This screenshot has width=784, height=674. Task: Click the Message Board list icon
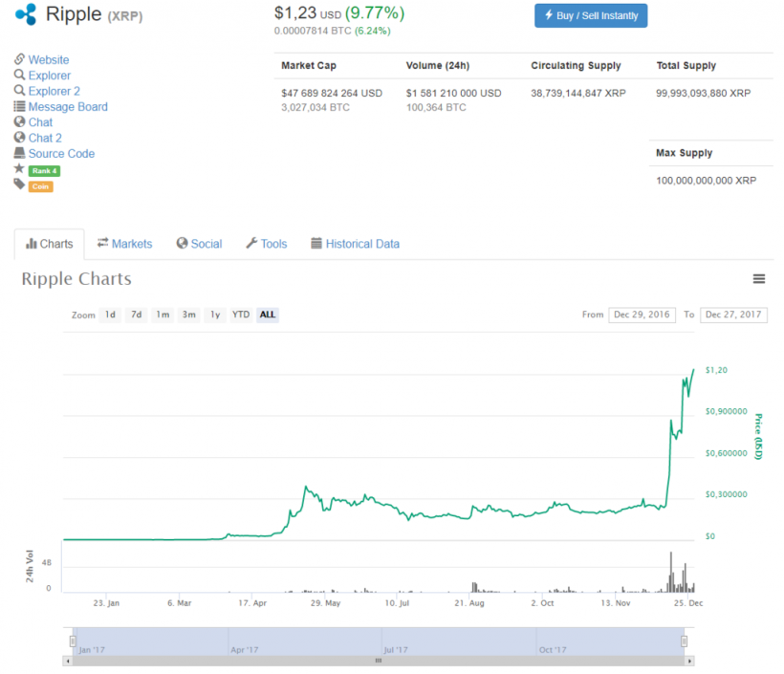(20, 106)
